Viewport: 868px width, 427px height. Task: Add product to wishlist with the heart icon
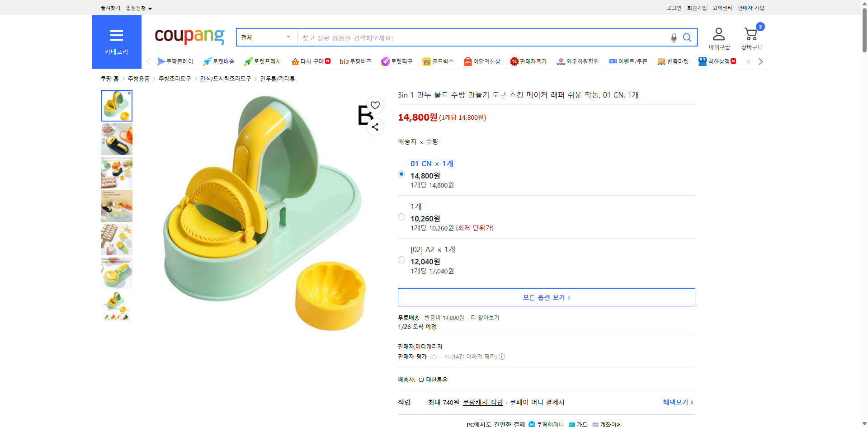pyautogui.click(x=375, y=105)
